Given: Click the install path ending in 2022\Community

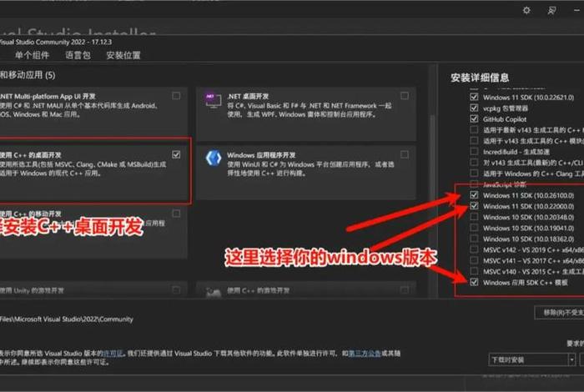Looking at the screenshot, I should tap(66, 319).
